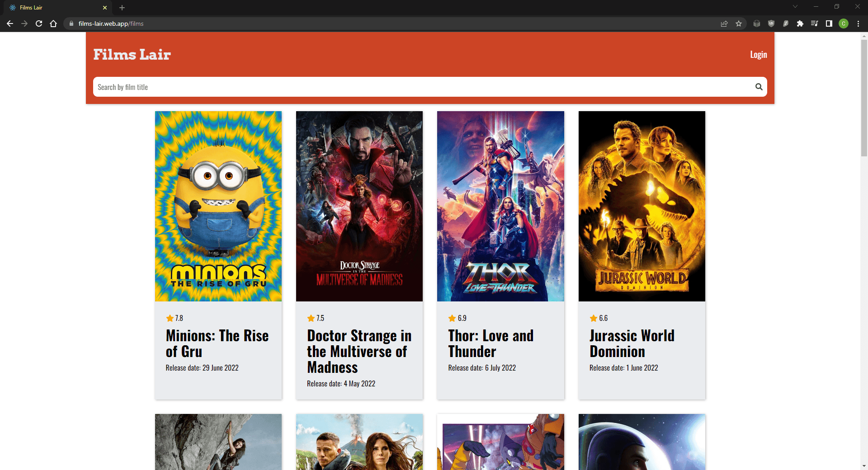Bookmark this page with star icon
This screenshot has width=868, height=470.
(x=739, y=23)
